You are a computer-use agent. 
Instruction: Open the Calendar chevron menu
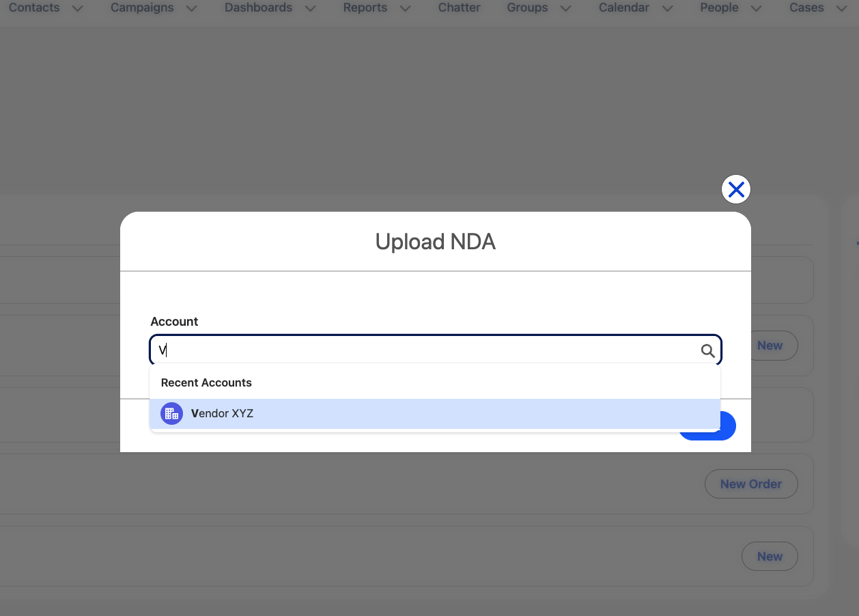click(668, 8)
